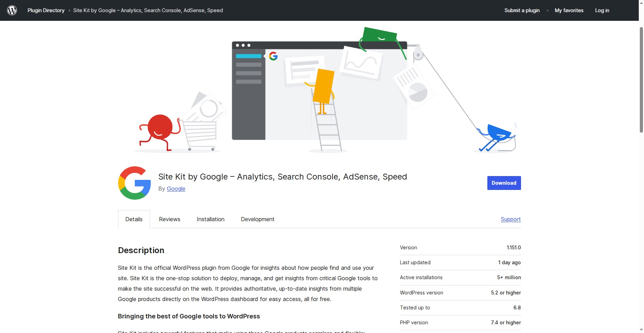The height and width of the screenshot is (333, 644).
Task: Click the plugin title heading
Action: point(282,177)
